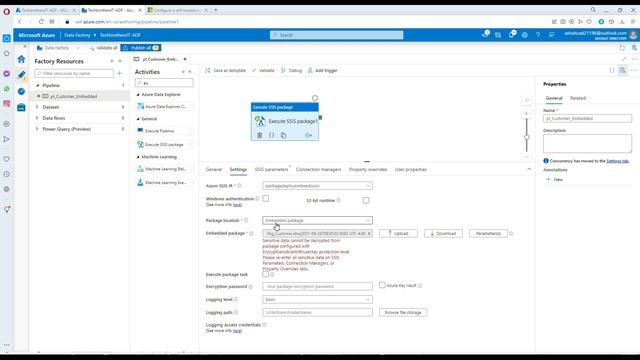Open canvas search magnifier icon
The image size is (640, 360).
pyautogui.click(x=527, y=100)
